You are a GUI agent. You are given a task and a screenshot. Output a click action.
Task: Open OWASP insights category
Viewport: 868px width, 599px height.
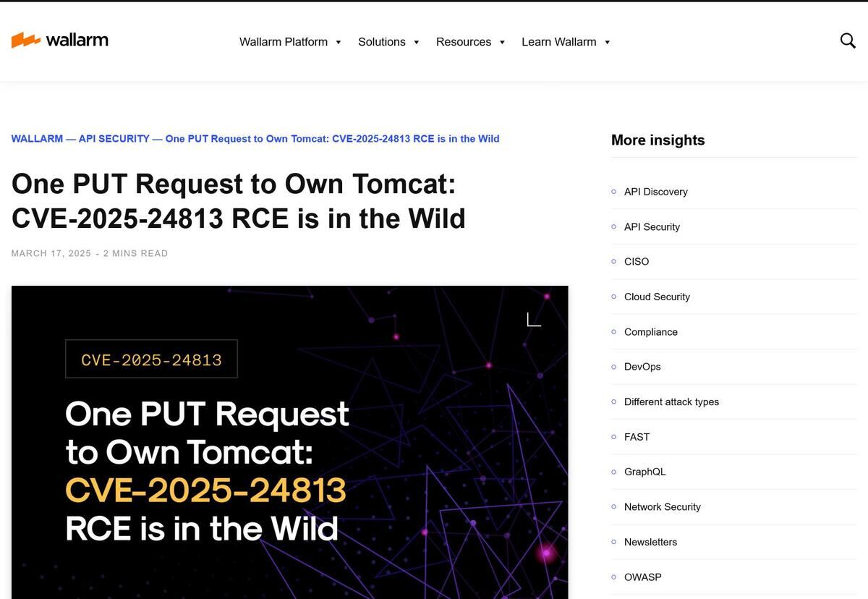(642, 577)
